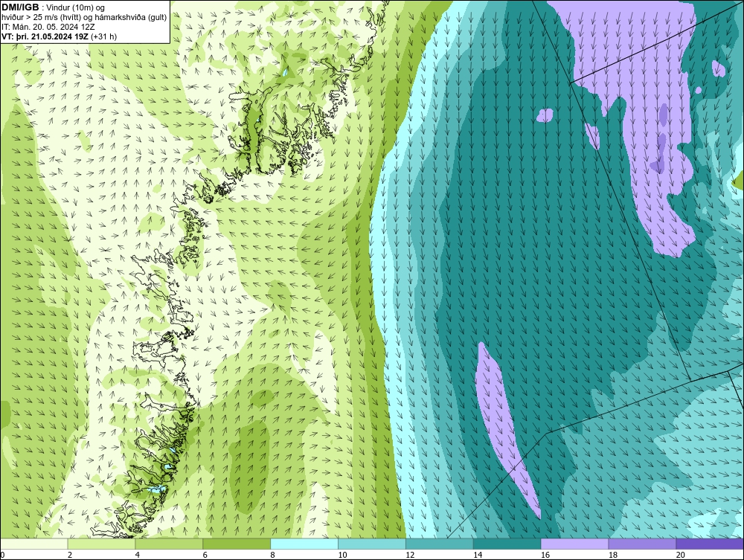Click the 'Vindur (10m) og' label
The height and width of the screenshot is (560, 744).
(x=76, y=7)
